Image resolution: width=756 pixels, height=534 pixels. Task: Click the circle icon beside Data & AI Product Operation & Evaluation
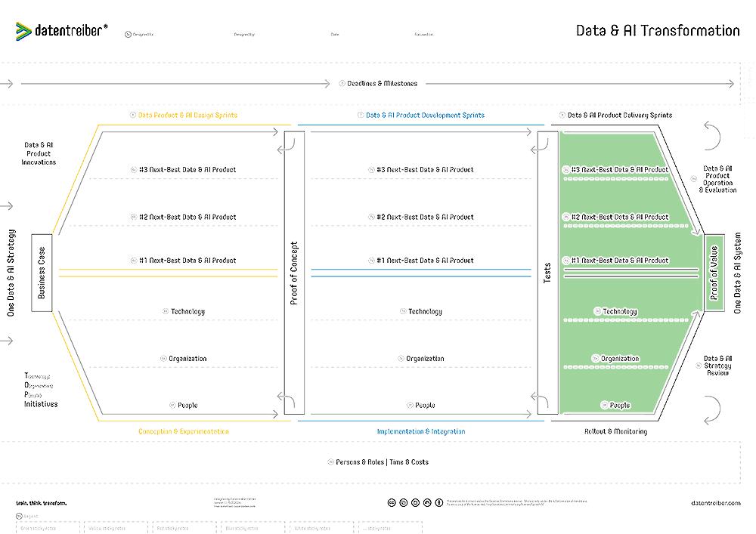(694, 179)
